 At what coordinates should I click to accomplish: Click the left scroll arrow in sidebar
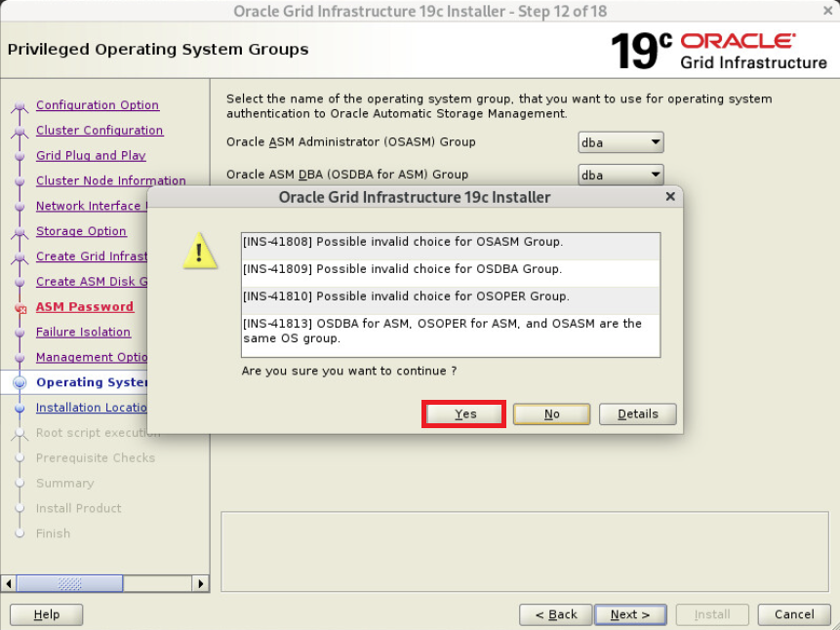[9, 583]
